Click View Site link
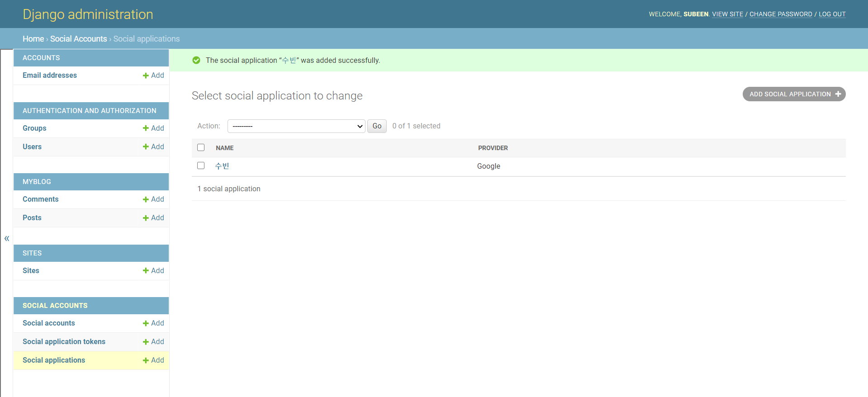Screen dimensions: 868x397 (x=727, y=14)
